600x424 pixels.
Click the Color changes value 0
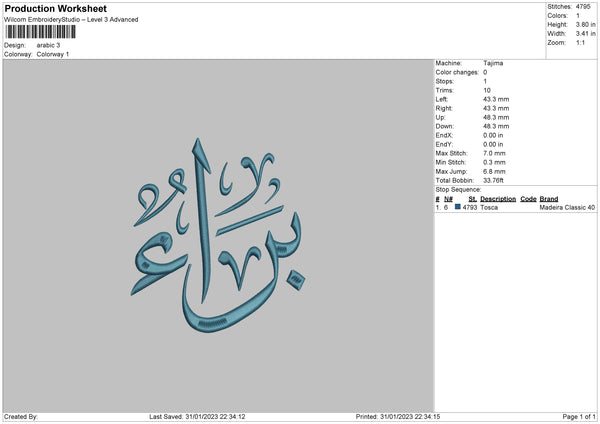point(485,72)
